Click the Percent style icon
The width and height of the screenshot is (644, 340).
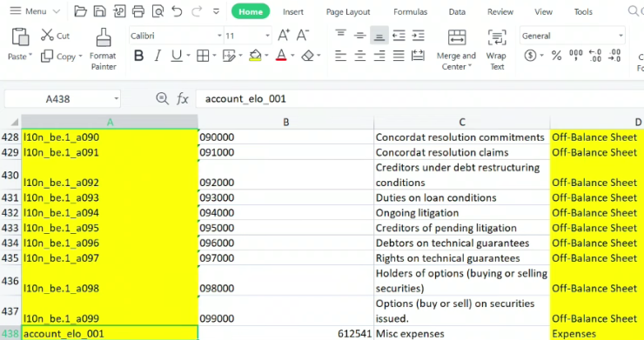[x=556, y=56]
